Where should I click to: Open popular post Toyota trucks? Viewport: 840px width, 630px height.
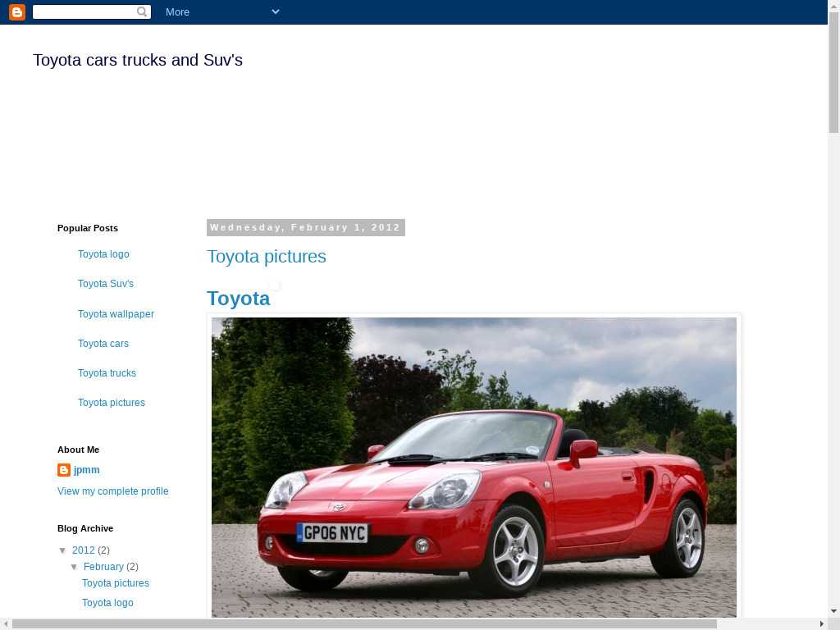pyautogui.click(x=107, y=373)
